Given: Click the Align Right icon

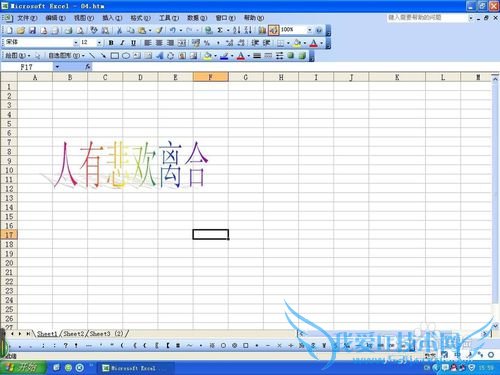Looking at the screenshot, I should 170,43.
